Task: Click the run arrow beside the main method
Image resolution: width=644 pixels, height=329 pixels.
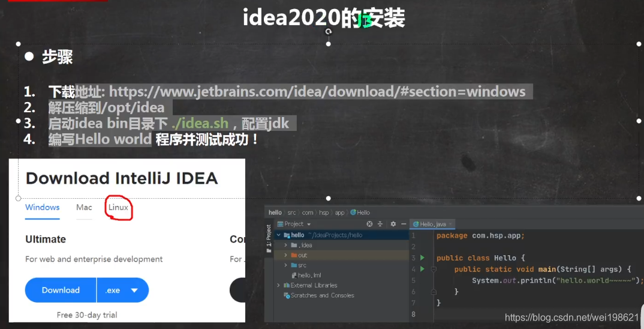Action: tap(422, 269)
